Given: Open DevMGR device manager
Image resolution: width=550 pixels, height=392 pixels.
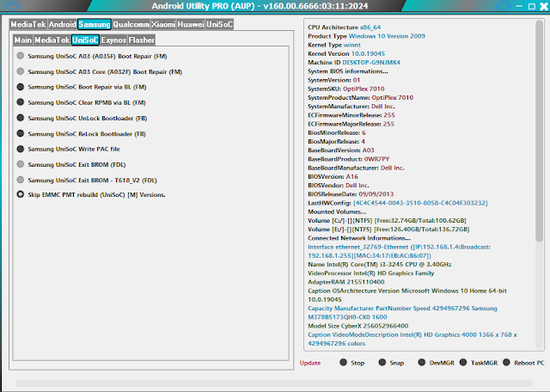Looking at the screenshot, I should pos(437,363).
